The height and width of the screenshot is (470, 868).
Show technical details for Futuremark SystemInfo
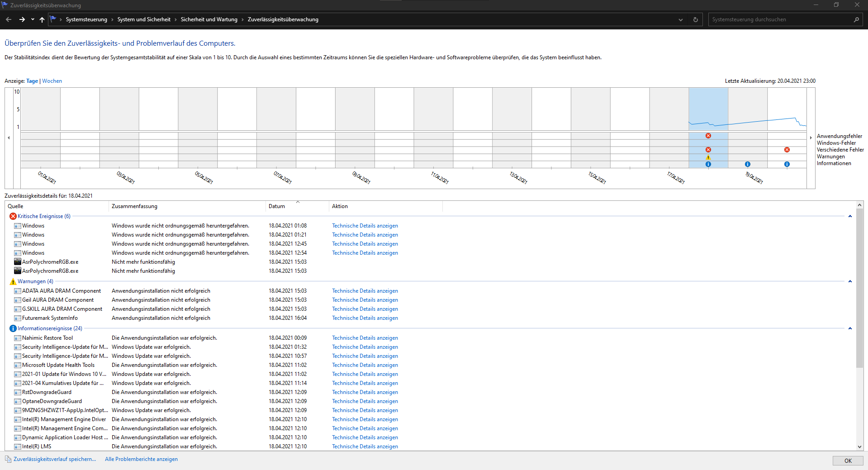click(x=365, y=318)
